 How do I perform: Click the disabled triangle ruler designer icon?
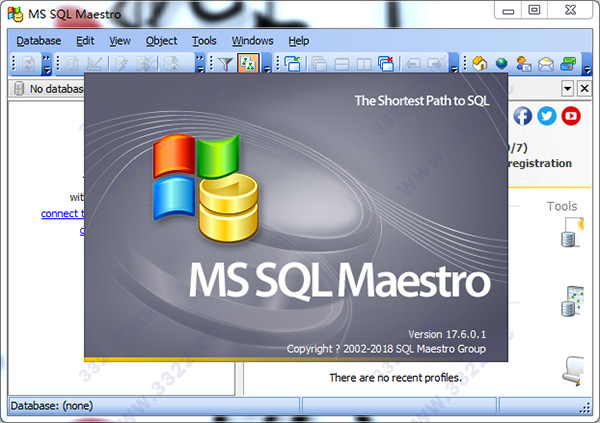(94, 64)
